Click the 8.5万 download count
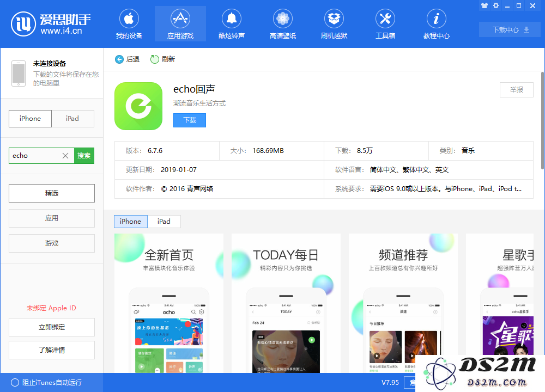Viewport: 545px width, 392px height. (365, 151)
